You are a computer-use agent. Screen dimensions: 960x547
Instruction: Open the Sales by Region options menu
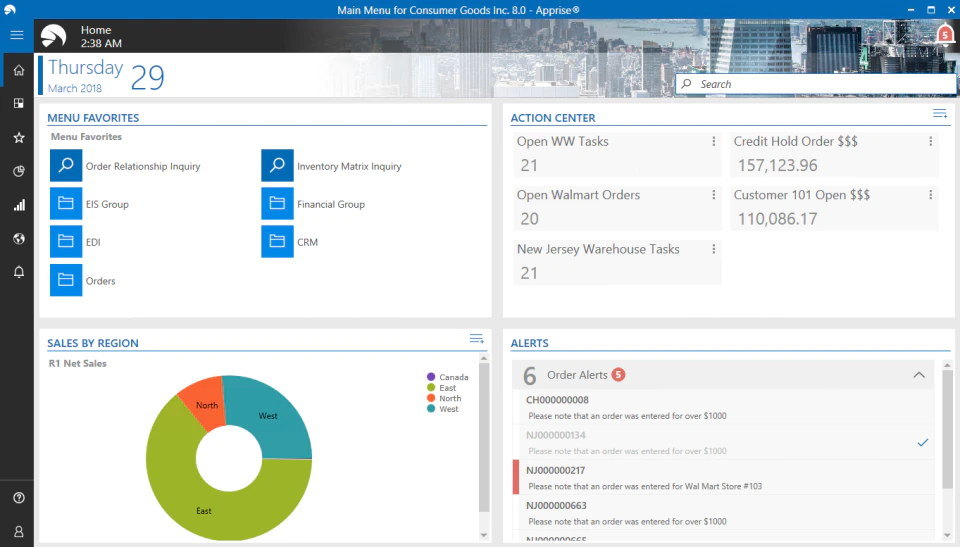[x=476, y=339]
